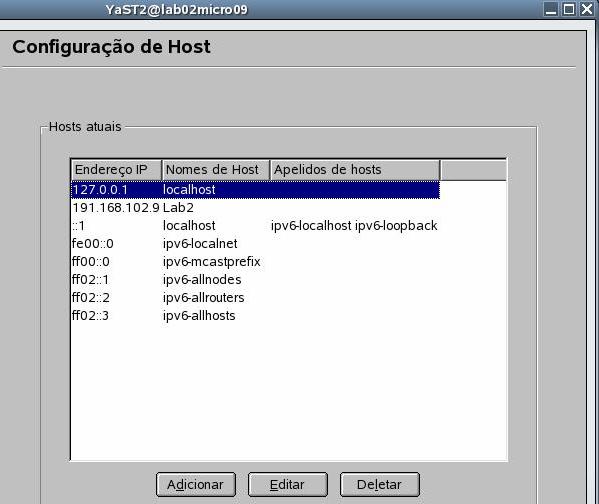Select the ff02::2 ipv6-allrouters entry
Viewport: 599px width, 504px height.
pos(255,298)
